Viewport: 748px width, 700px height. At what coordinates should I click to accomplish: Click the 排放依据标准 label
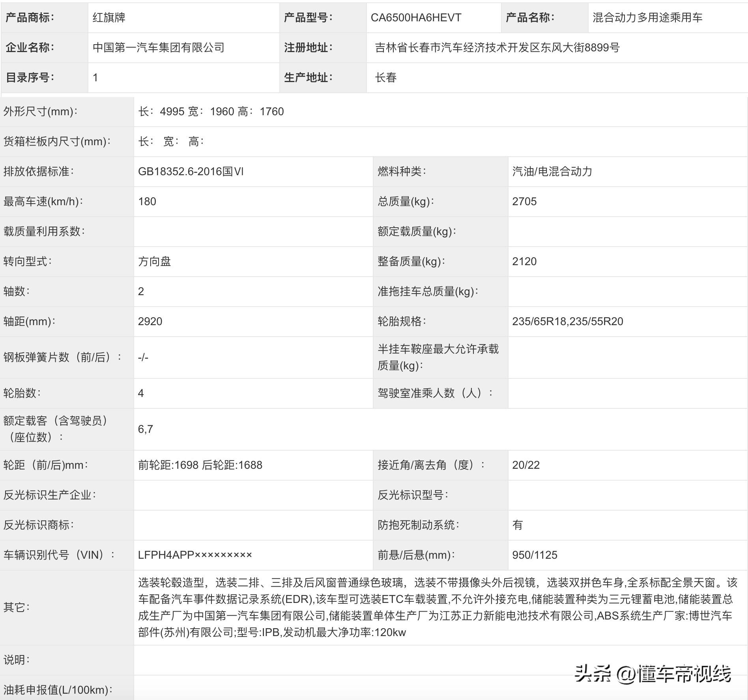39,171
